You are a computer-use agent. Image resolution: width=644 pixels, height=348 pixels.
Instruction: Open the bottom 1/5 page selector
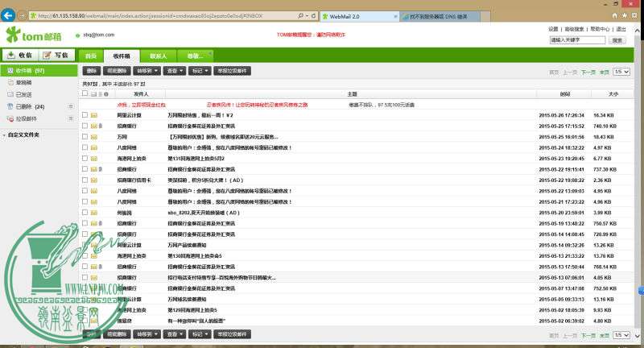pyautogui.click(x=621, y=335)
